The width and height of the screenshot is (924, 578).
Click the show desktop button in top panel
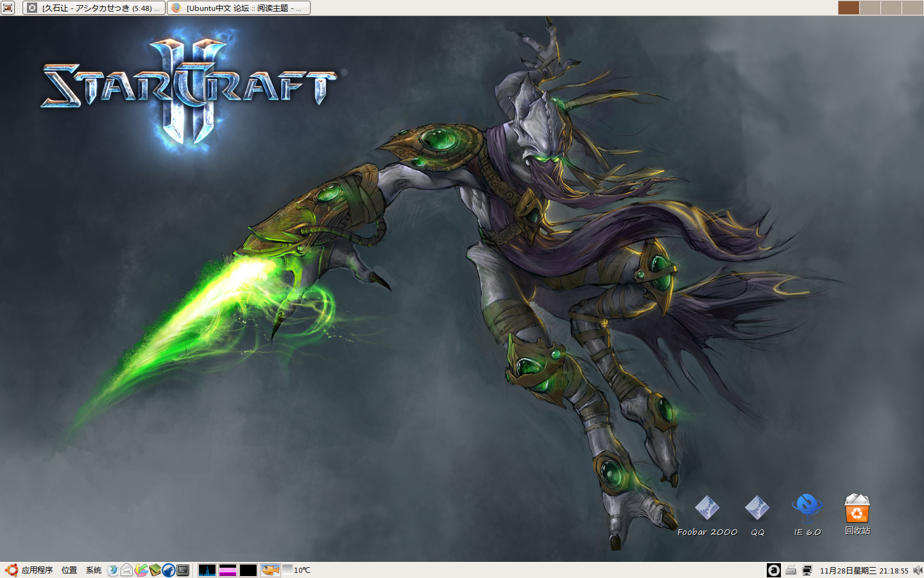coord(8,8)
